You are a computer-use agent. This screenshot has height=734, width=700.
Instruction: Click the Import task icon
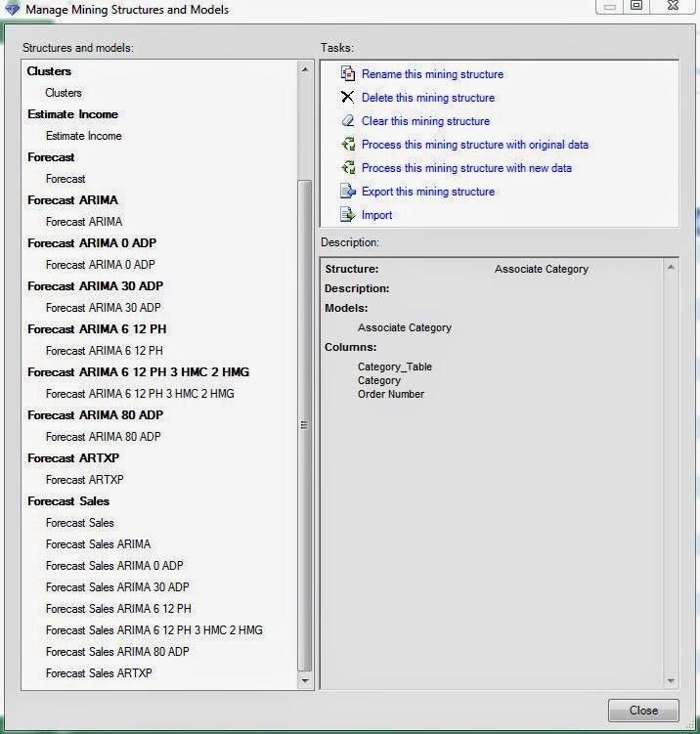pyautogui.click(x=347, y=214)
